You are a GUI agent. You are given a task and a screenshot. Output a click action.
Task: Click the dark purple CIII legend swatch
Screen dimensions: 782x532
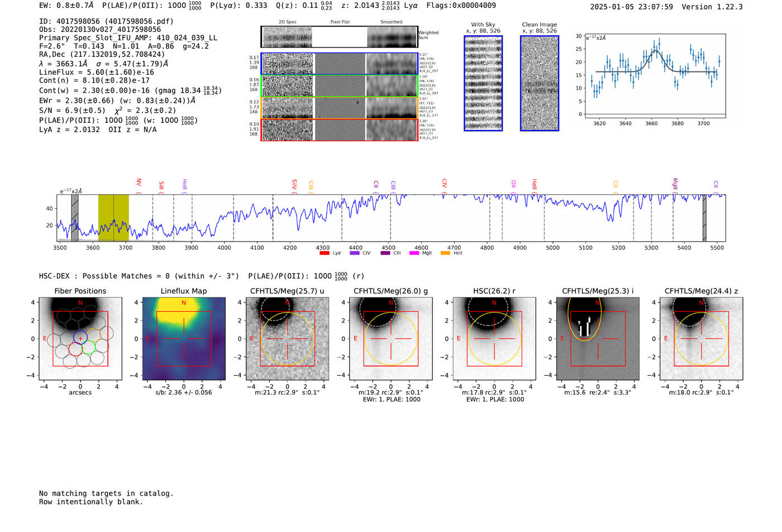click(385, 253)
